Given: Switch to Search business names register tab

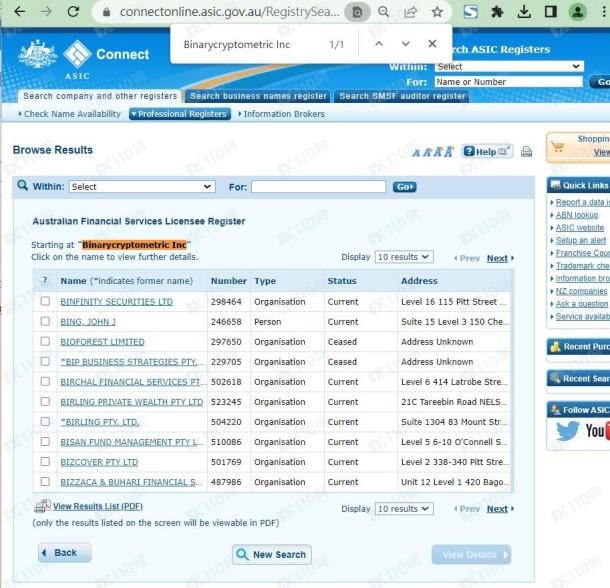Looking at the screenshot, I should coord(258,96).
